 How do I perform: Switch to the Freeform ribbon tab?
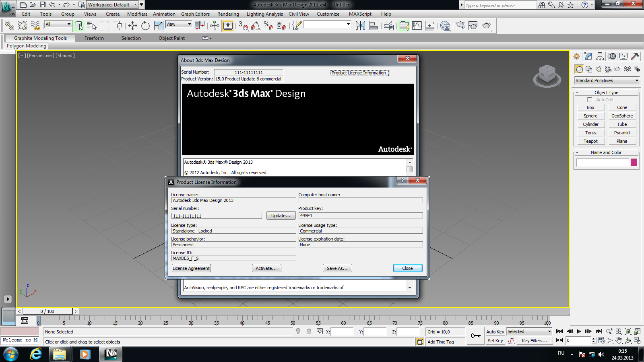point(94,38)
